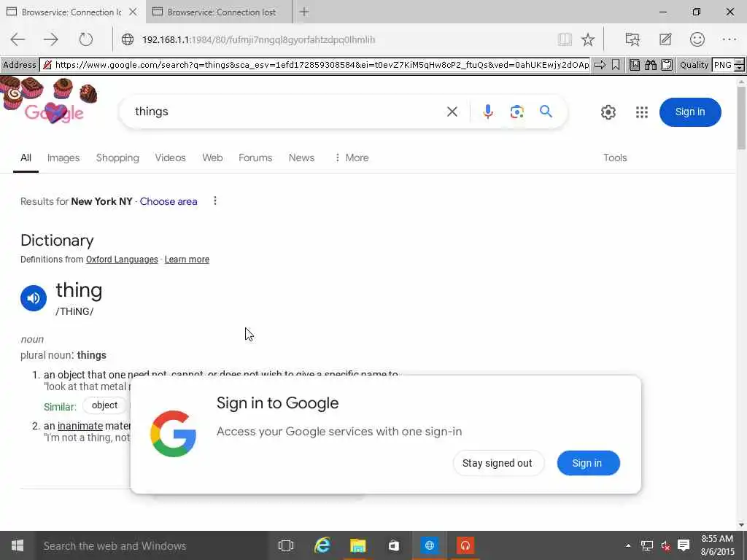
Task: Open the Oxford Languages link
Action: (122, 260)
